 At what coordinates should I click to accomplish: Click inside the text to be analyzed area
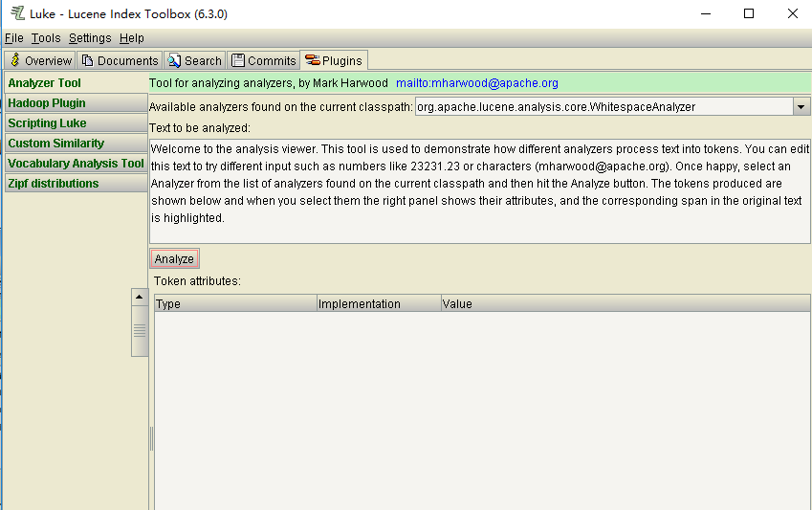[x=480, y=190]
